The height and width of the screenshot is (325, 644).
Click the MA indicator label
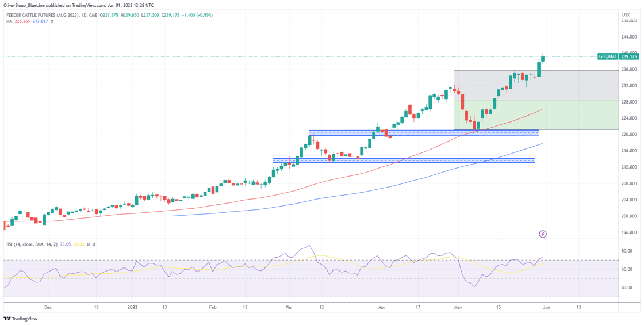(9, 21)
